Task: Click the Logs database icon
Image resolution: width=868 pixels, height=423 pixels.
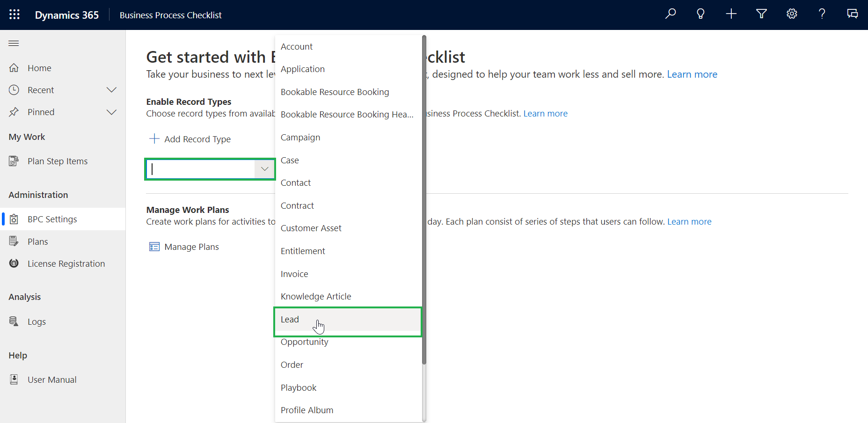Action: (x=14, y=321)
